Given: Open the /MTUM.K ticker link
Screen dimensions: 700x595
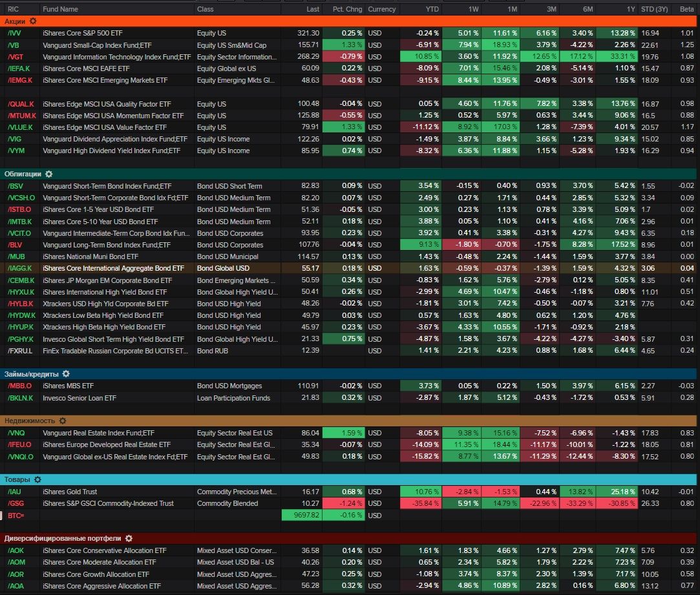Looking at the screenshot, I should pos(22,116).
